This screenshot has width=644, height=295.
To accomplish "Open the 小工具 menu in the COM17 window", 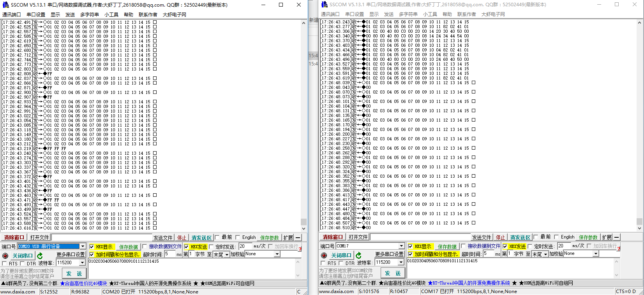I will pyautogui.click(x=430, y=14).
